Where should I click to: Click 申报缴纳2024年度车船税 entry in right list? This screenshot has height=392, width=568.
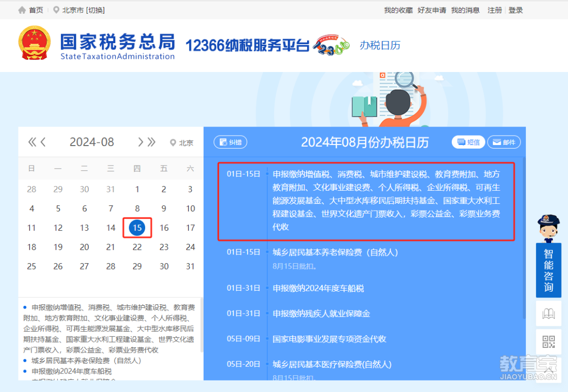(318, 288)
